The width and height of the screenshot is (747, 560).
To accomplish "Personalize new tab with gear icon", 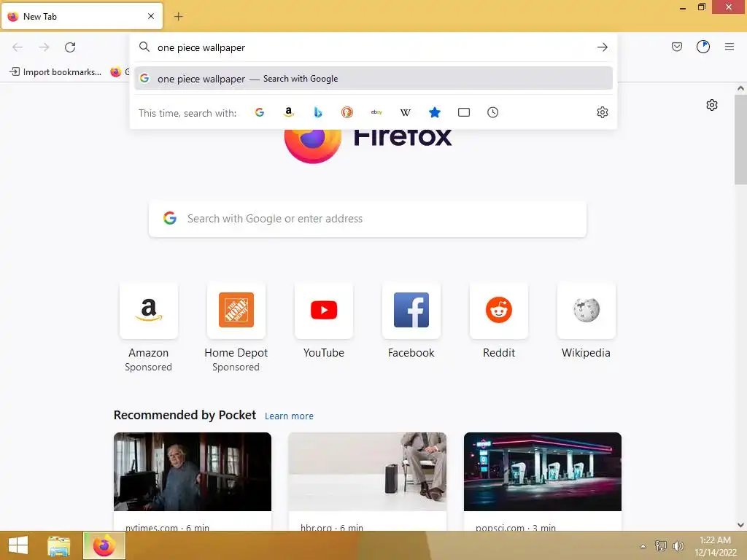I will (x=712, y=105).
